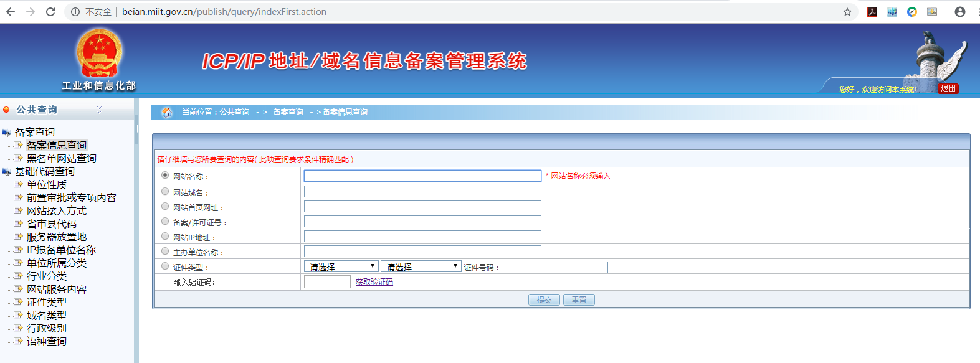Open 省市县代码 sidebar entry
Screen dimensions: 980x363
51,224
